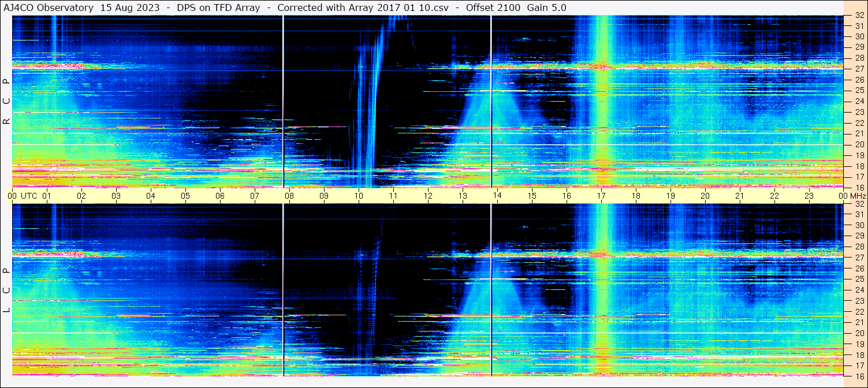Click the "23" MHz label of RCP panel
The height and width of the screenshot is (388, 868).
coord(859,112)
